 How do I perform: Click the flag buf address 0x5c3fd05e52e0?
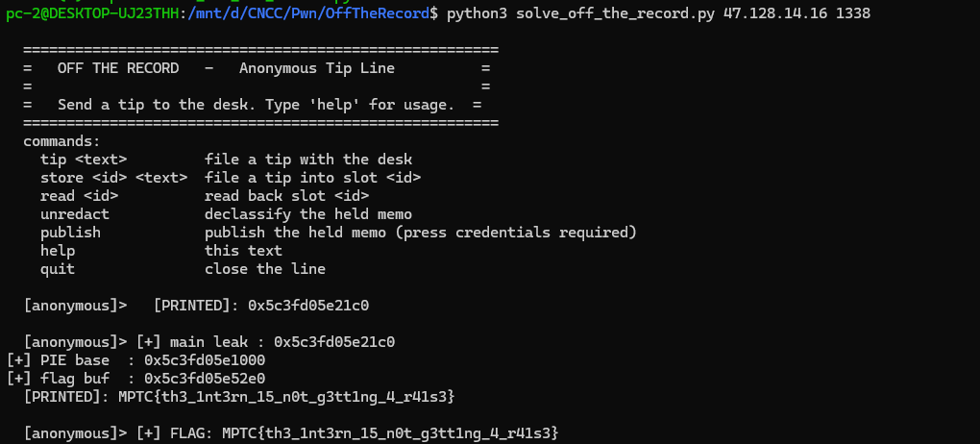click(205, 379)
